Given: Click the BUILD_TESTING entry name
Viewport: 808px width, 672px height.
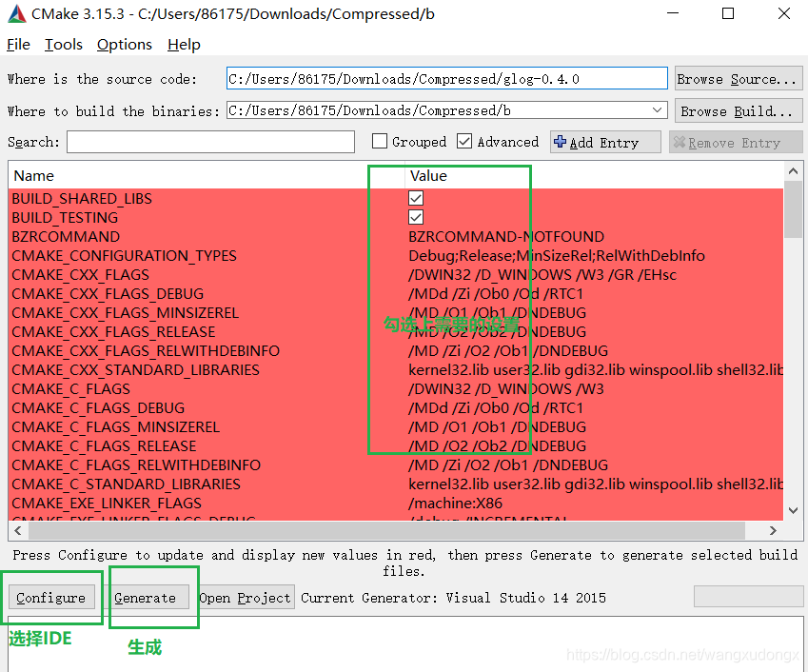Looking at the screenshot, I should tap(65, 217).
